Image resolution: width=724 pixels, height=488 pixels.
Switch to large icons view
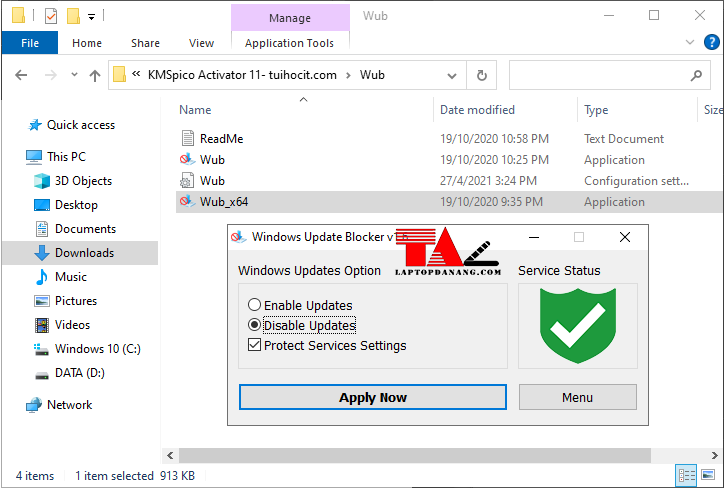coord(709,476)
